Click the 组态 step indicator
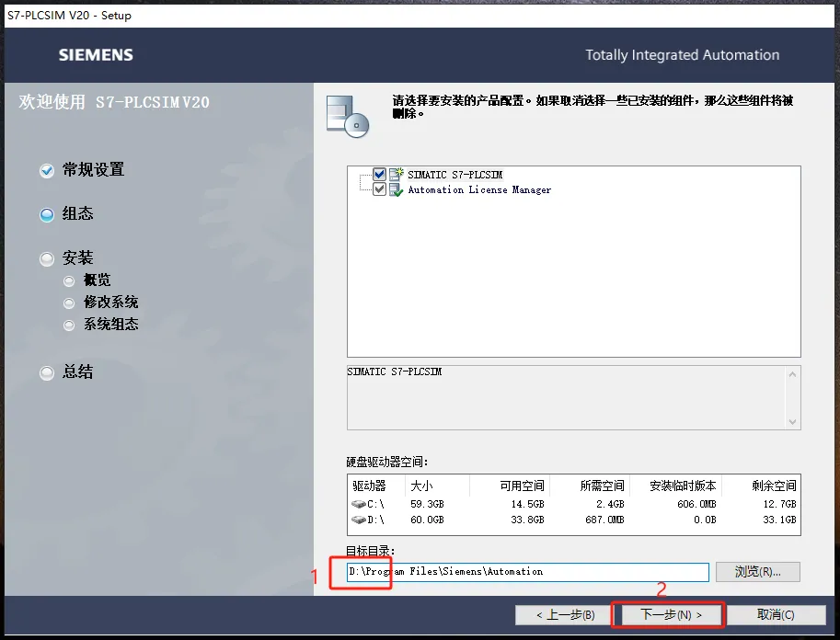840x640 pixels. point(47,215)
